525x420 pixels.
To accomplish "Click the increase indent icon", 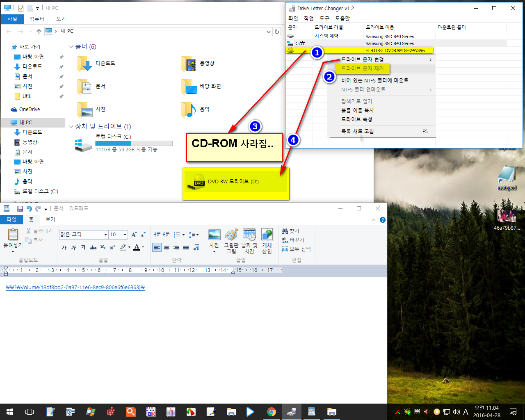I will tap(166, 235).
